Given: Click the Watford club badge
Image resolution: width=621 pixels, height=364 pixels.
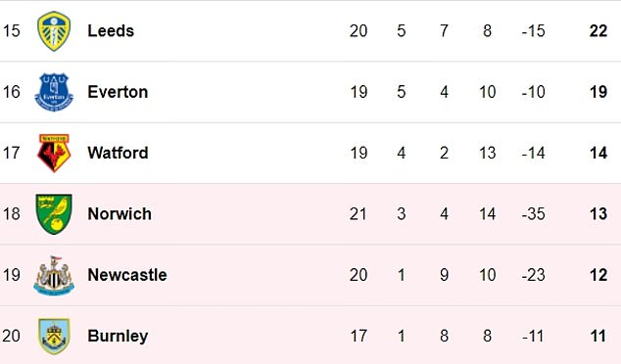Looking at the screenshot, I should pos(54,153).
